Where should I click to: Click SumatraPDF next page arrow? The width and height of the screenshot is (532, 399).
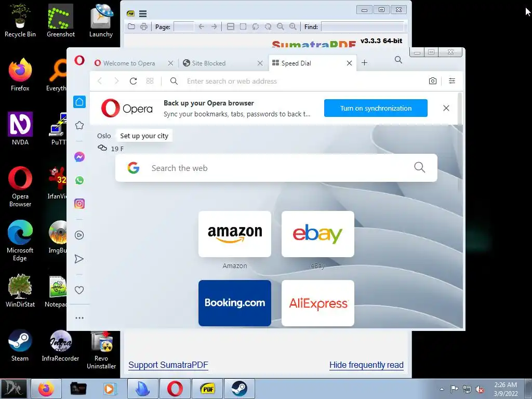(x=214, y=26)
